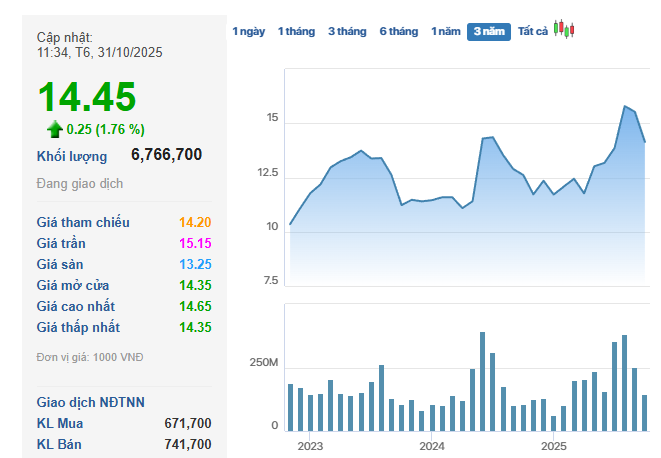Click the 2025 peak on the price line
The height and width of the screenshot is (458, 661).
click(625, 106)
